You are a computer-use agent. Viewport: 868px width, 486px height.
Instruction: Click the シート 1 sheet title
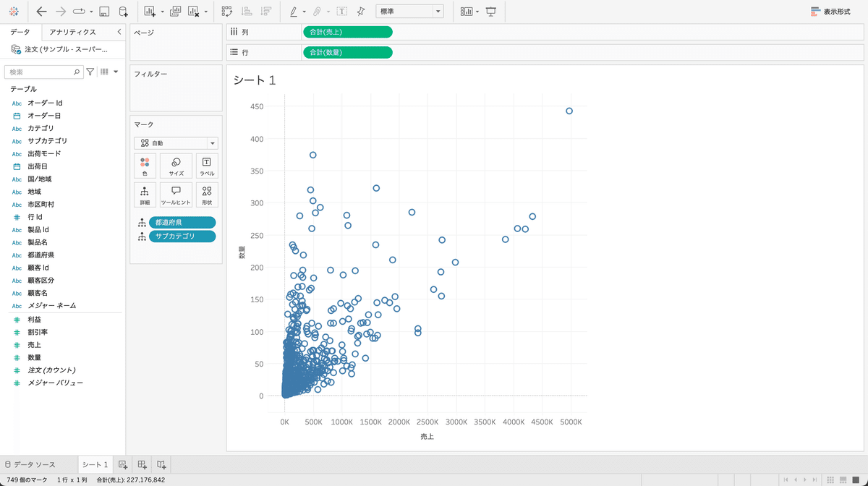click(x=255, y=80)
